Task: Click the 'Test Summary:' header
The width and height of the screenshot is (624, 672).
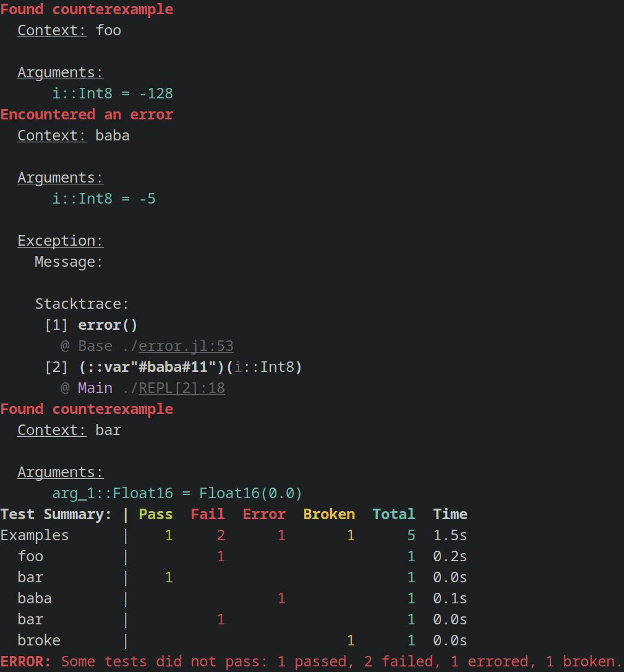Action: click(x=56, y=514)
